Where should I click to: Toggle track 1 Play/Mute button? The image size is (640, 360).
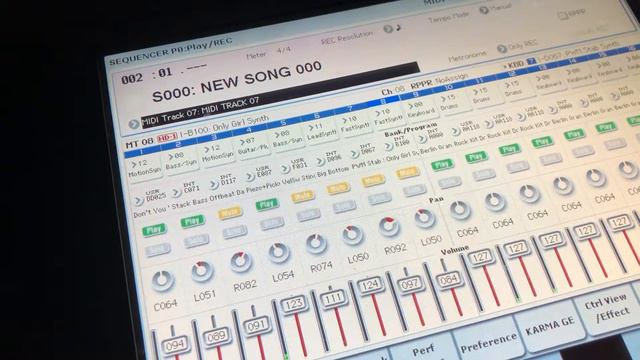[154, 230]
